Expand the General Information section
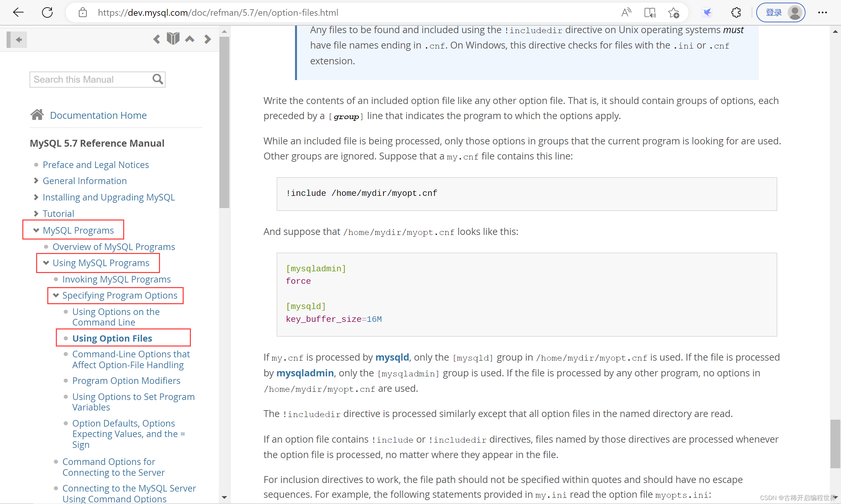Viewport: 841px width, 504px height. tap(36, 181)
